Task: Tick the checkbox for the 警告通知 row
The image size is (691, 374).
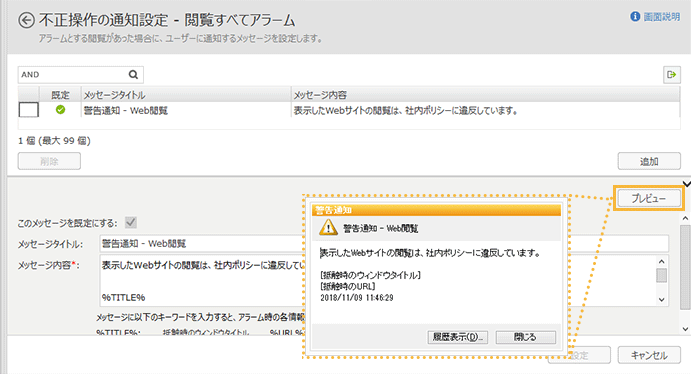Action: click(x=29, y=110)
